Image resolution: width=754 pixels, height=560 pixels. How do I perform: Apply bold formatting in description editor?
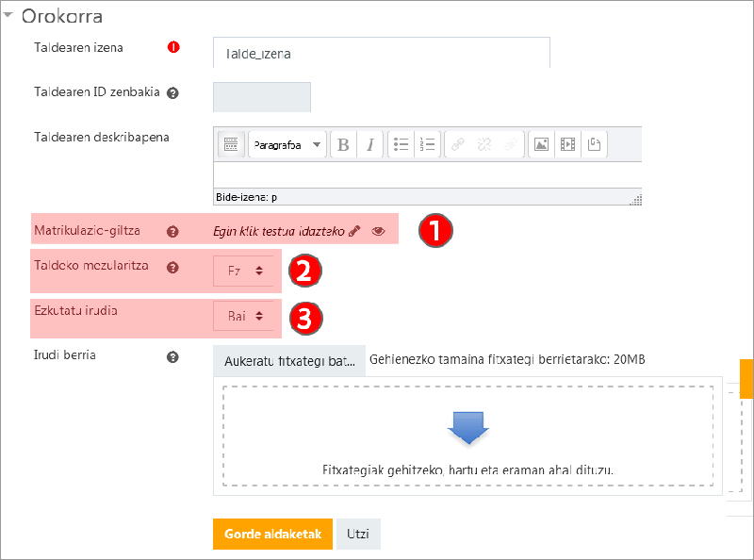[343, 144]
